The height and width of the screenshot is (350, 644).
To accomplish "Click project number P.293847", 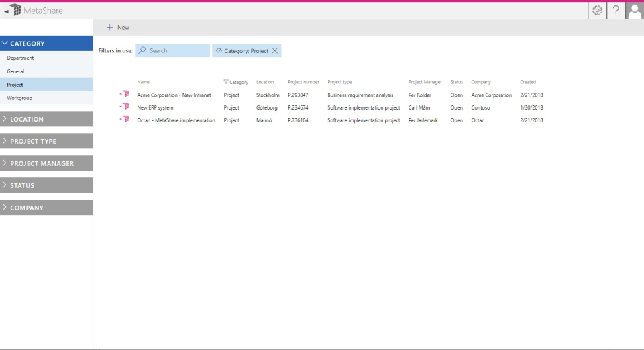I will [298, 95].
